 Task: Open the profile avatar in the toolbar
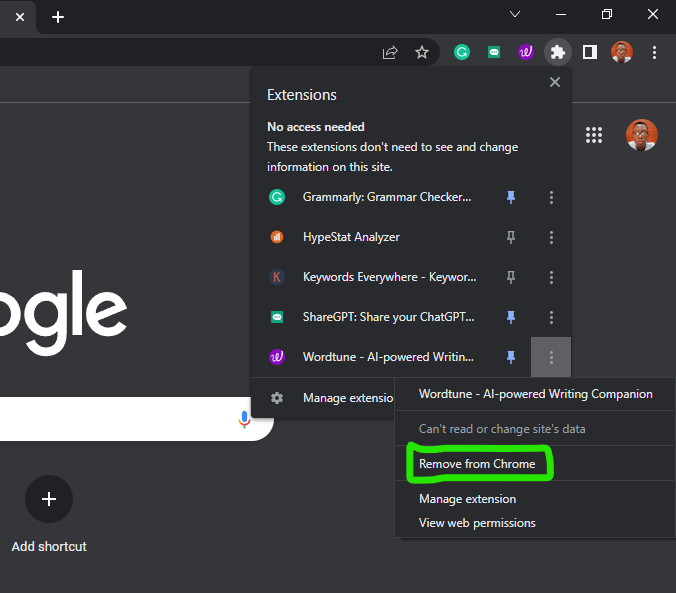[x=622, y=52]
